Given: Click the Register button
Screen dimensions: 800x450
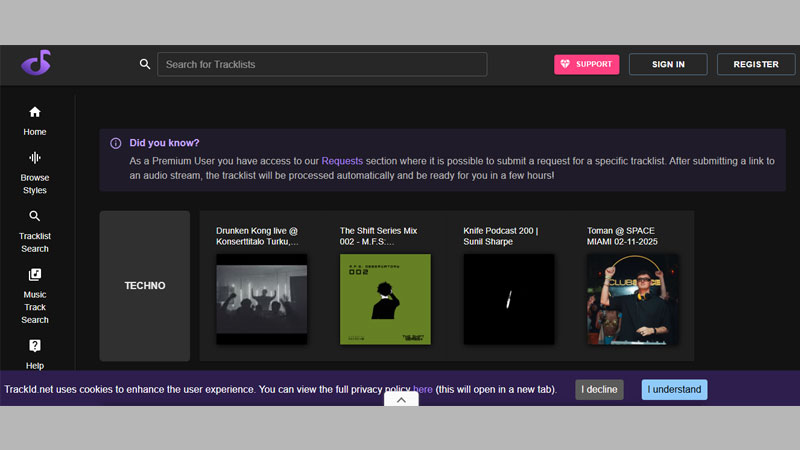Looking at the screenshot, I should [x=755, y=64].
